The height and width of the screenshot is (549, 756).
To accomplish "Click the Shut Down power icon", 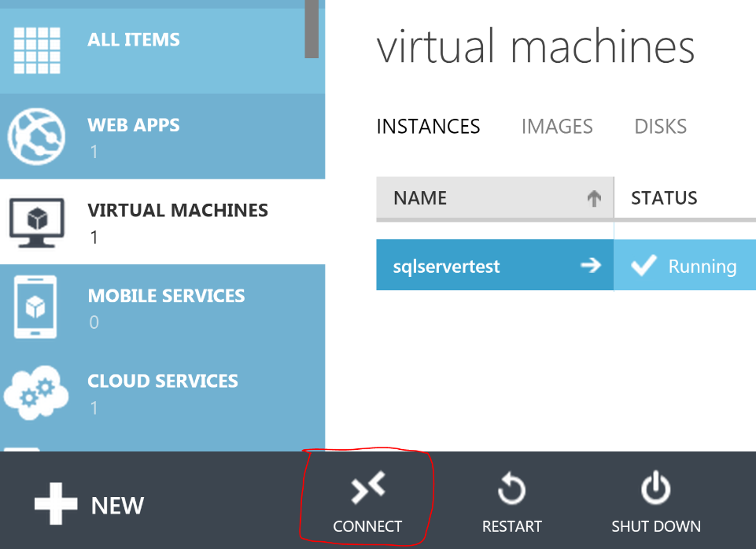I will pos(656,488).
